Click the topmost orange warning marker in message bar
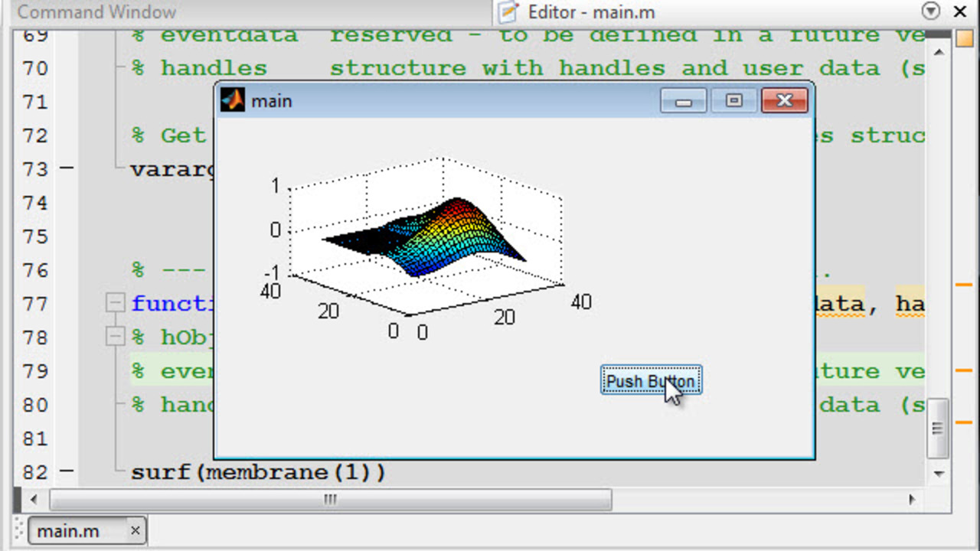The image size is (980, 551). [964, 285]
